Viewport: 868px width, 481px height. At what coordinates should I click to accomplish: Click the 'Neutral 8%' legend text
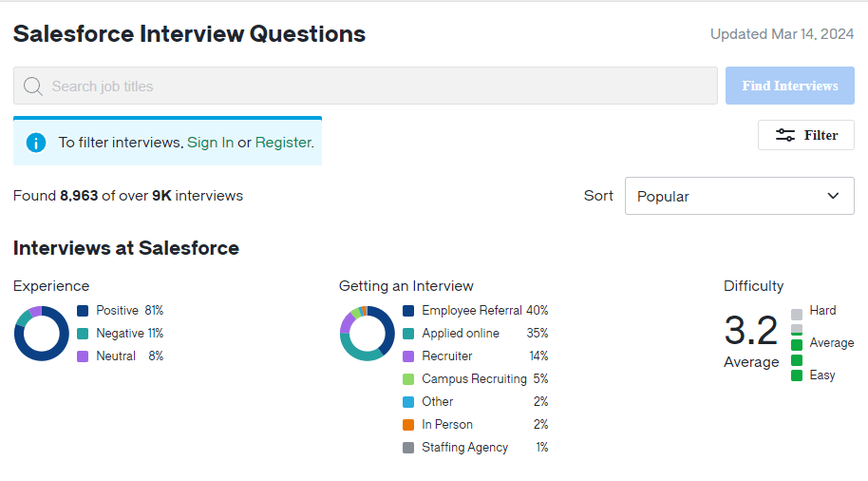pos(129,356)
